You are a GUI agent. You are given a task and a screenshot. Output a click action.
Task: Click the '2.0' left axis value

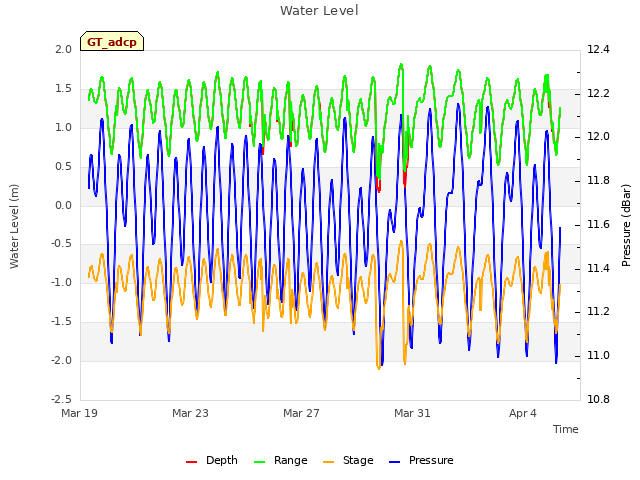[64, 50]
